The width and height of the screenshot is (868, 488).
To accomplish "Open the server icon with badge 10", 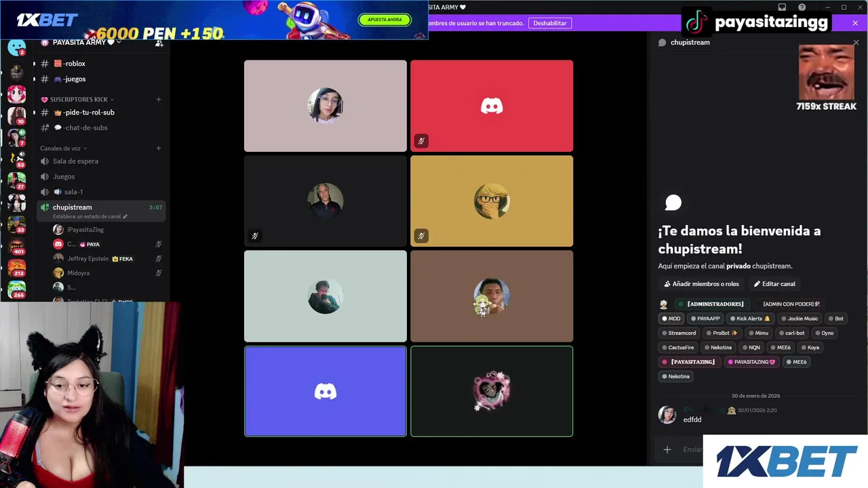I will tap(17, 116).
